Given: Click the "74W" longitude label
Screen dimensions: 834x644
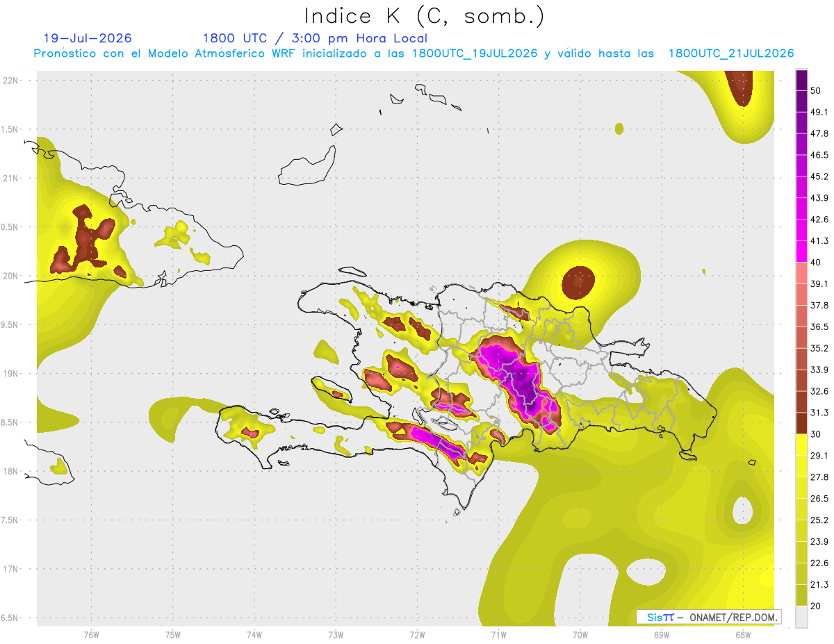Looking at the screenshot, I should [x=254, y=635].
